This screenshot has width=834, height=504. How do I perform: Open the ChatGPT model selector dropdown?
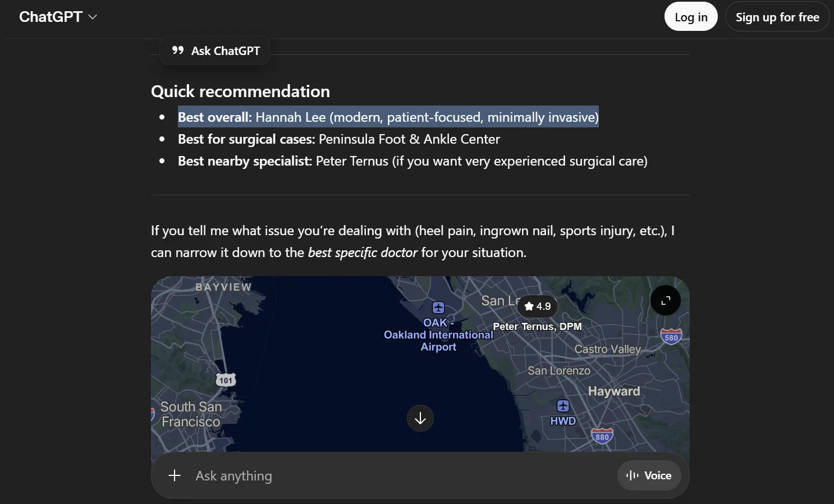click(58, 17)
